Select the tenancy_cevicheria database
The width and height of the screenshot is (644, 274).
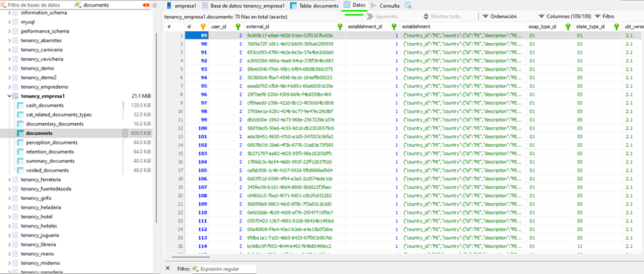click(x=42, y=59)
